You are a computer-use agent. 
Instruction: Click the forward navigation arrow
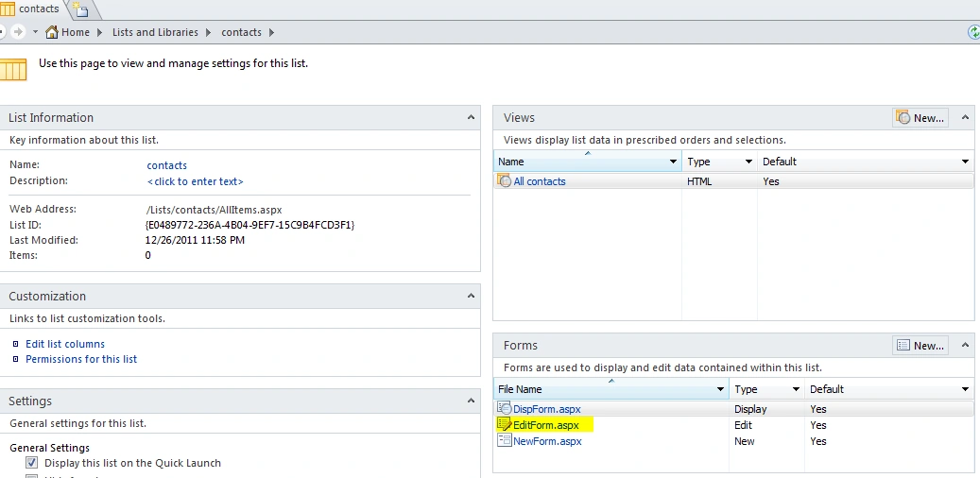18,32
